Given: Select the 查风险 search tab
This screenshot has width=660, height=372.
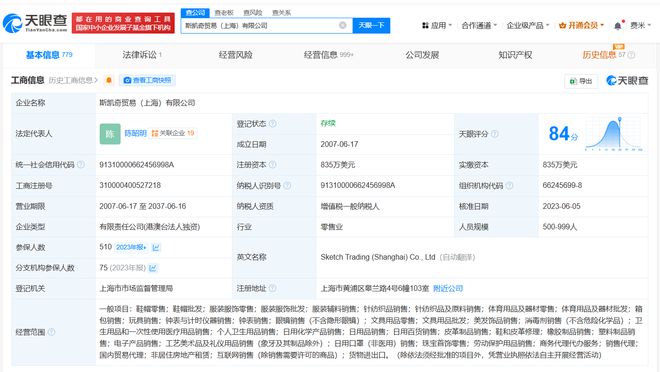Looking at the screenshot, I should pyautogui.click(x=253, y=13).
